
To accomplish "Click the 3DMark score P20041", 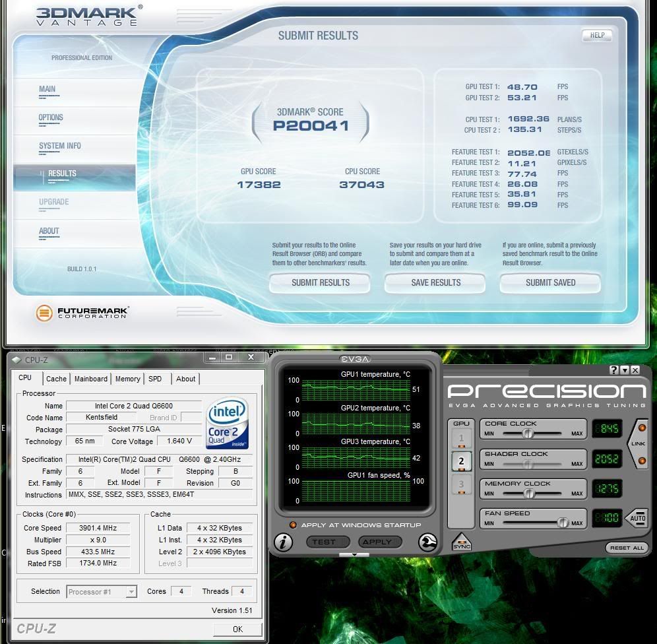I will 311,126.
